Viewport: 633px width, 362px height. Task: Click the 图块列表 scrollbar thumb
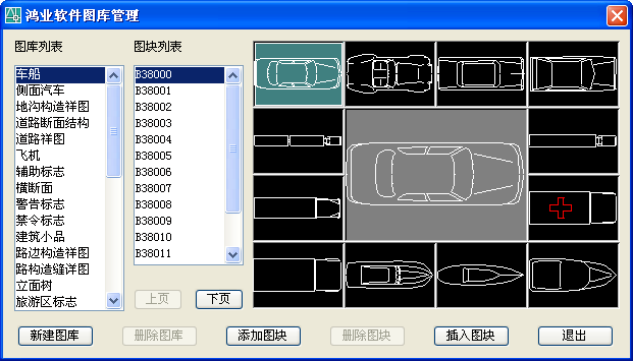pyautogui.click(x=233, y=149)
